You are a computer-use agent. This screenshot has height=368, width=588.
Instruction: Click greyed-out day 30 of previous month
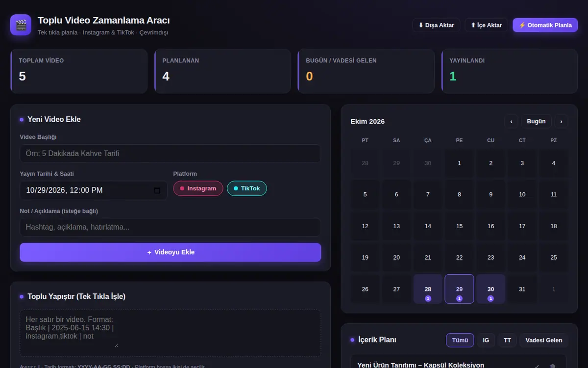[428, 163]
